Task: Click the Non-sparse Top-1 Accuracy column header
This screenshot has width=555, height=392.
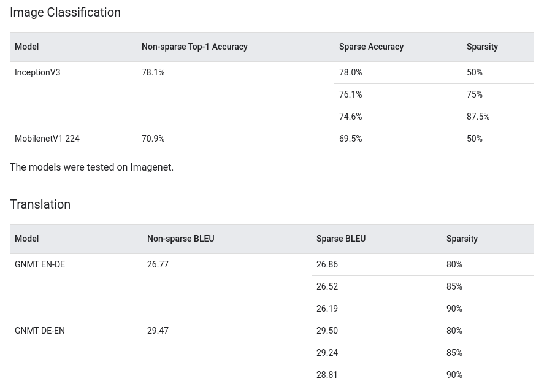Action: (x=194, y=47)
